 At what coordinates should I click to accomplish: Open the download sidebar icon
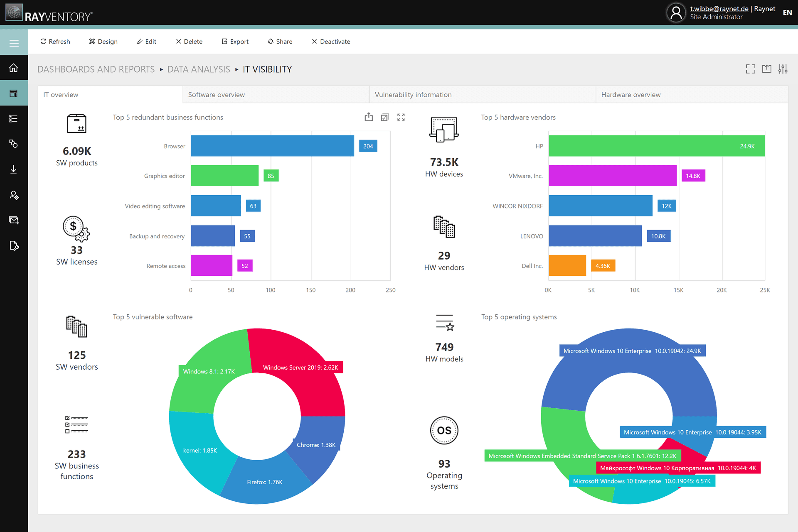tap(14, 169)
